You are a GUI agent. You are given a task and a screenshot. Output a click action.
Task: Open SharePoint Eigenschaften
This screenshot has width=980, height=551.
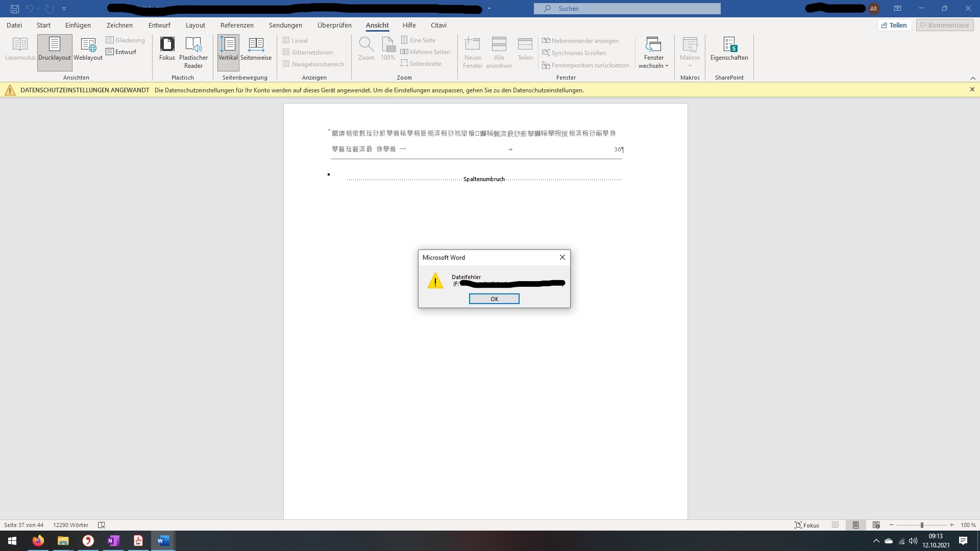pos(729,48)
